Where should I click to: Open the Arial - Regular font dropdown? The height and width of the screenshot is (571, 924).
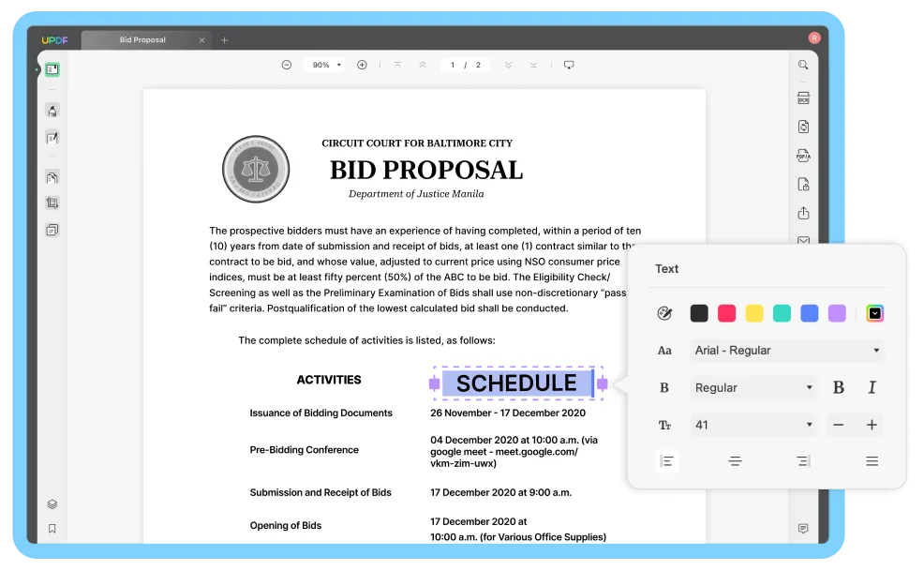(x=786, y=350)
